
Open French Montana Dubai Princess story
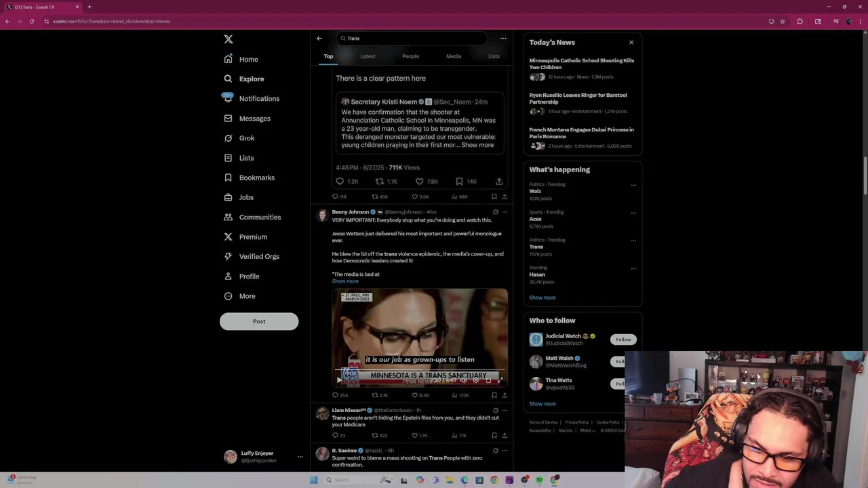(582, 133)
